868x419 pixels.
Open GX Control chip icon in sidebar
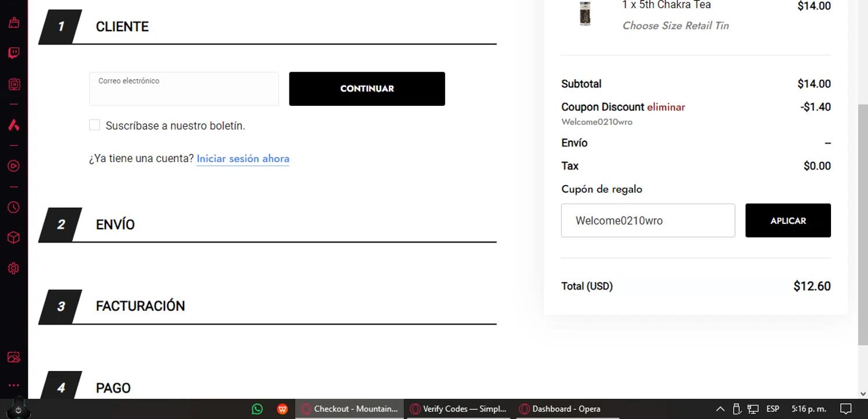[14, 84]
